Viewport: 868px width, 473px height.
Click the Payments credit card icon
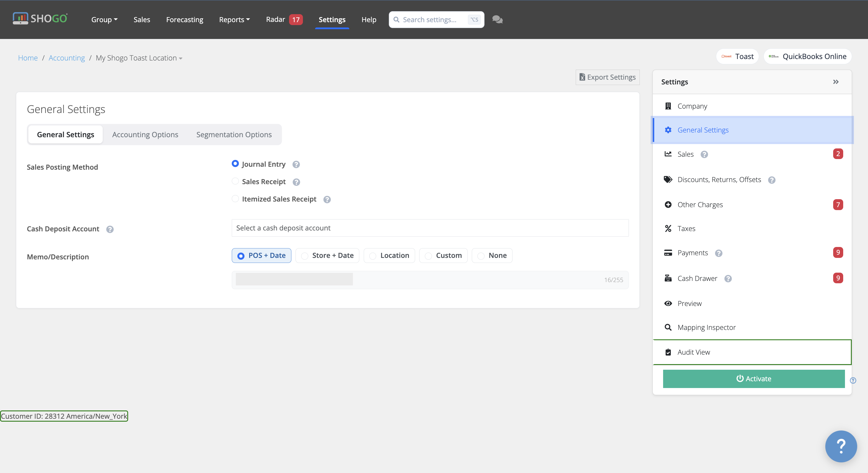[668, 253]
